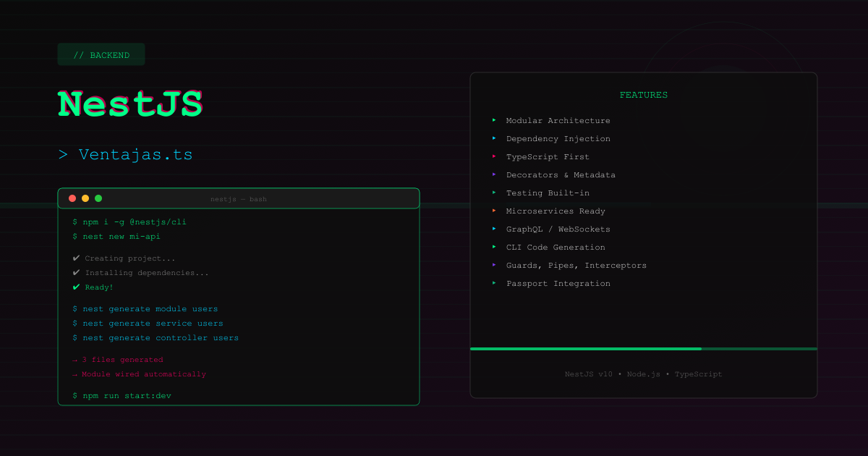The width and height of the screenshot is (868, 456).
Task: Select the Modular Architecture feature
Action: coord(558,121)
